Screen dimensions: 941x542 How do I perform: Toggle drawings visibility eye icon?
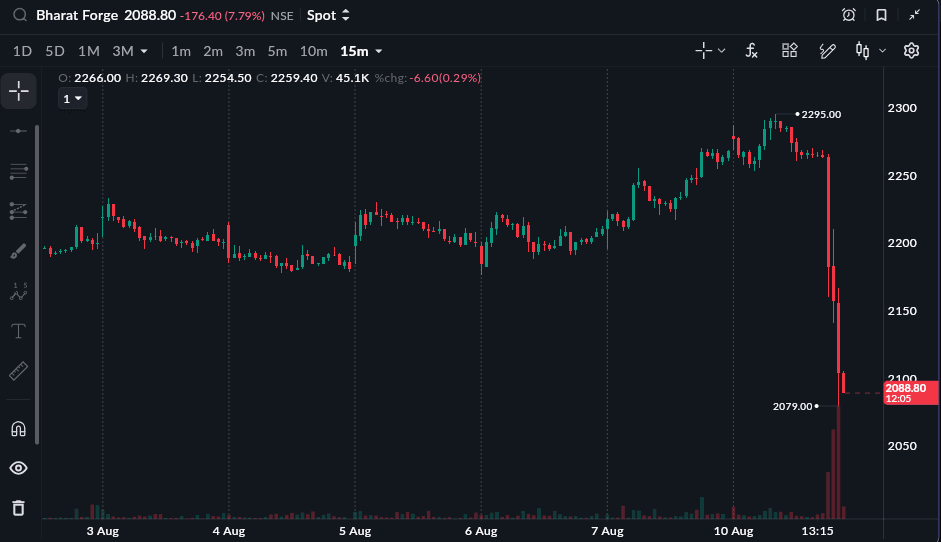[x=19, y=468]
